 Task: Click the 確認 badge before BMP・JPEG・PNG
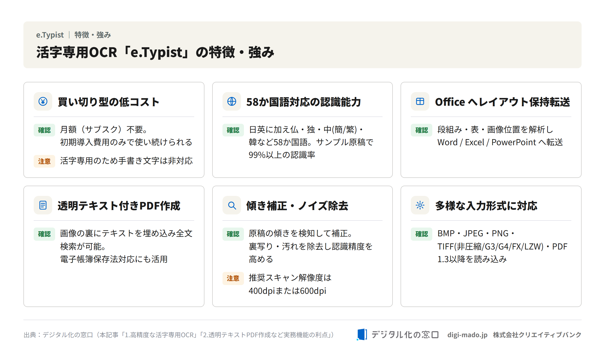pyautogui.click(x=421, y=234)
